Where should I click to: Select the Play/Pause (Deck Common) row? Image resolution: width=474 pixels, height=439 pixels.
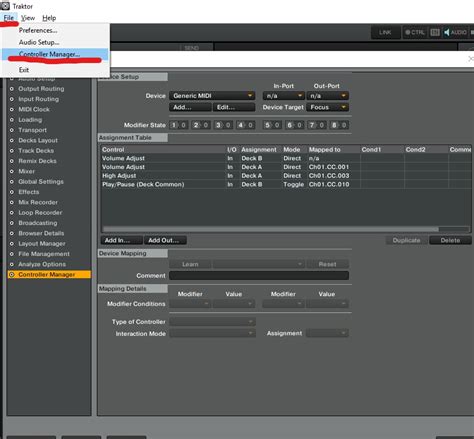286,184
